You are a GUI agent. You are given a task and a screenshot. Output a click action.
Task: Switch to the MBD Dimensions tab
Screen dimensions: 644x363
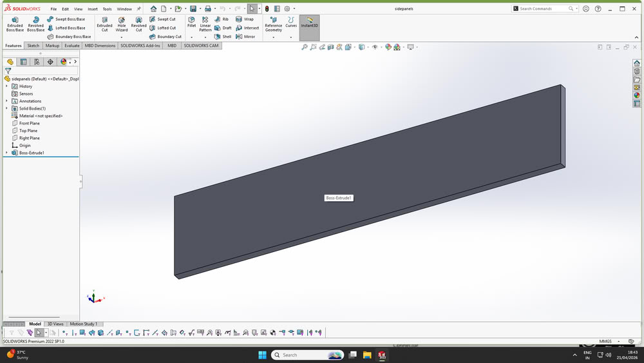click(x=100, y=46)
